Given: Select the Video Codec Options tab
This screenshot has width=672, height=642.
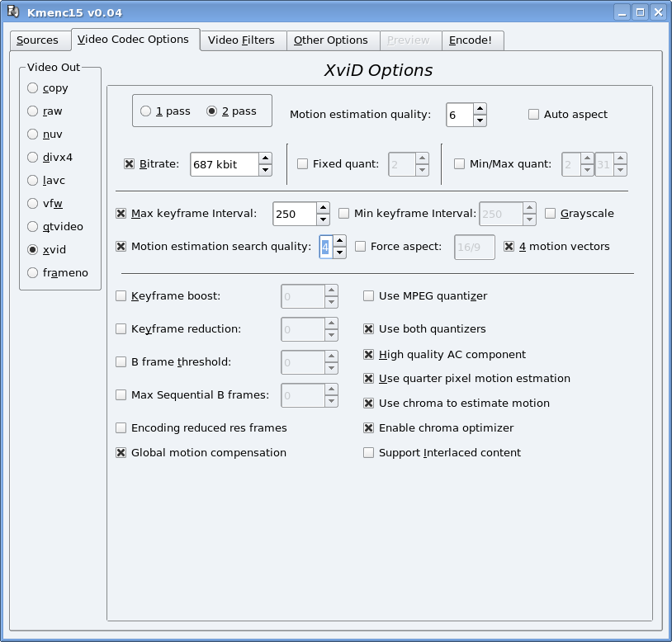Looking at the screenshot, I should coord(135,40).
